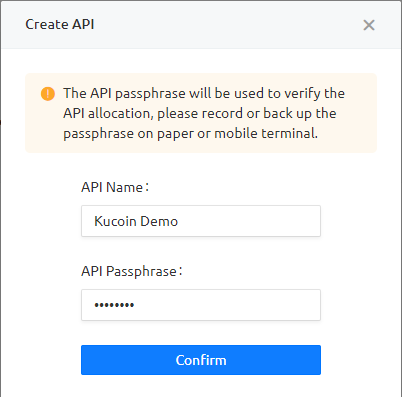Place cursor in Kucoin Demo text
The width and height of the screenshot is (402, 397).
pos(136,221)
